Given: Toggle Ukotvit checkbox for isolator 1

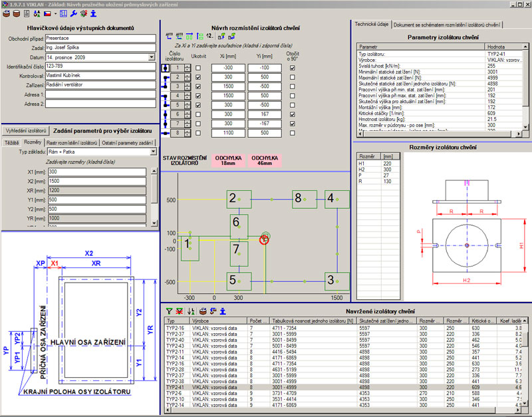Looking at the screenshot, I should tap(197, 68).
